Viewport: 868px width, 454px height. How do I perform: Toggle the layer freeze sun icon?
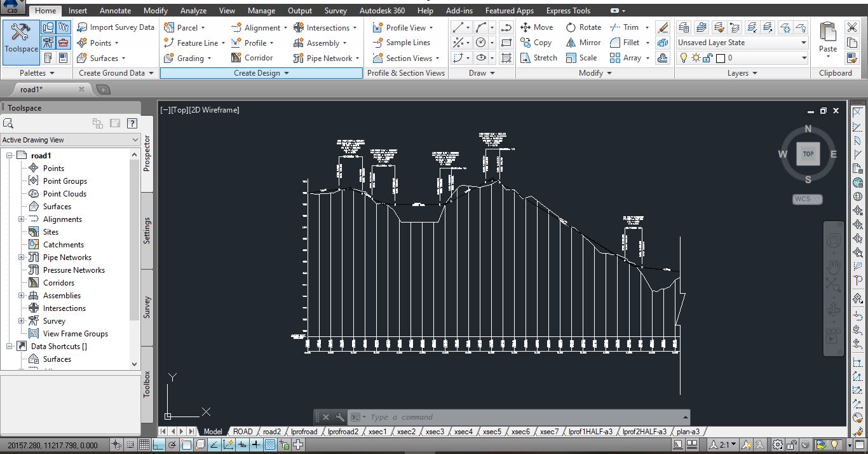click(x=696, y=58)
